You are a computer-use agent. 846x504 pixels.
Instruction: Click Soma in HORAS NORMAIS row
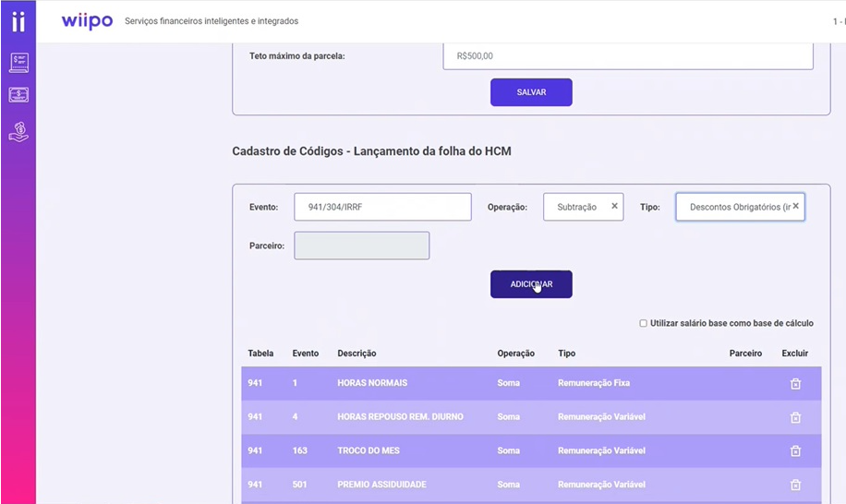(x=508, y=383)
